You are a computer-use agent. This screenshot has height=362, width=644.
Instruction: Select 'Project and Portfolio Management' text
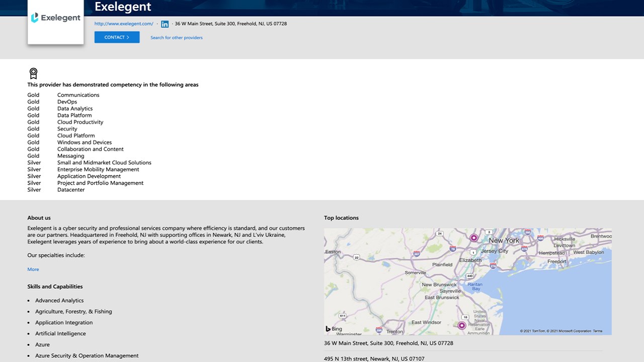[100, 184]
